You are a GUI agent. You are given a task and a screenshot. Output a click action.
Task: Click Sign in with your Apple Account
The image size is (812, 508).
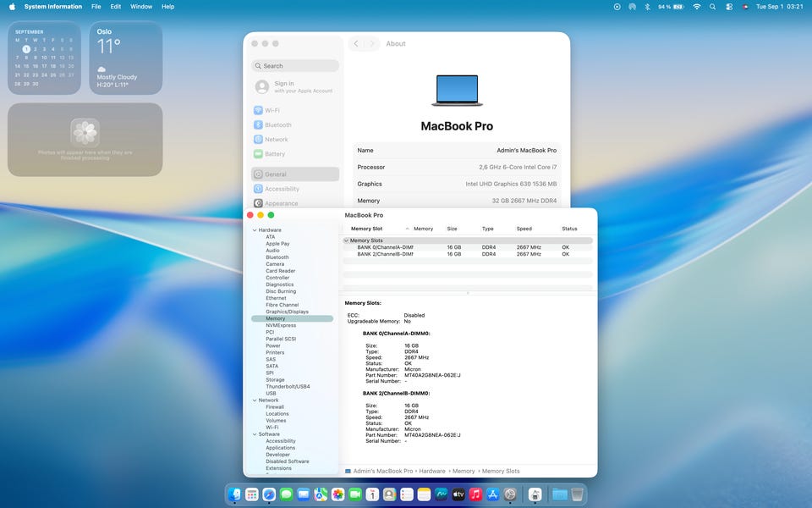[295, 86]
